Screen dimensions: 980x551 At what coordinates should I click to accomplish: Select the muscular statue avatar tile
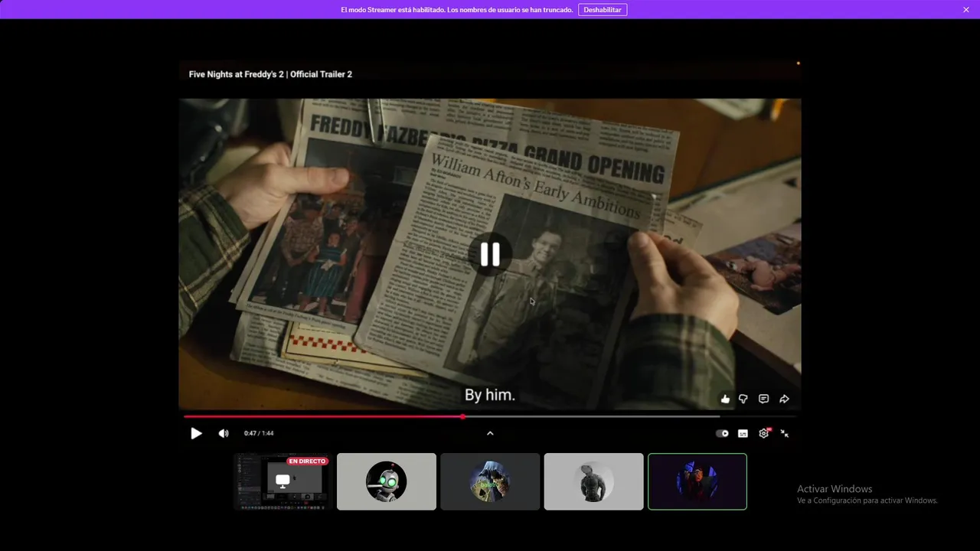click(x=593, y=481)
